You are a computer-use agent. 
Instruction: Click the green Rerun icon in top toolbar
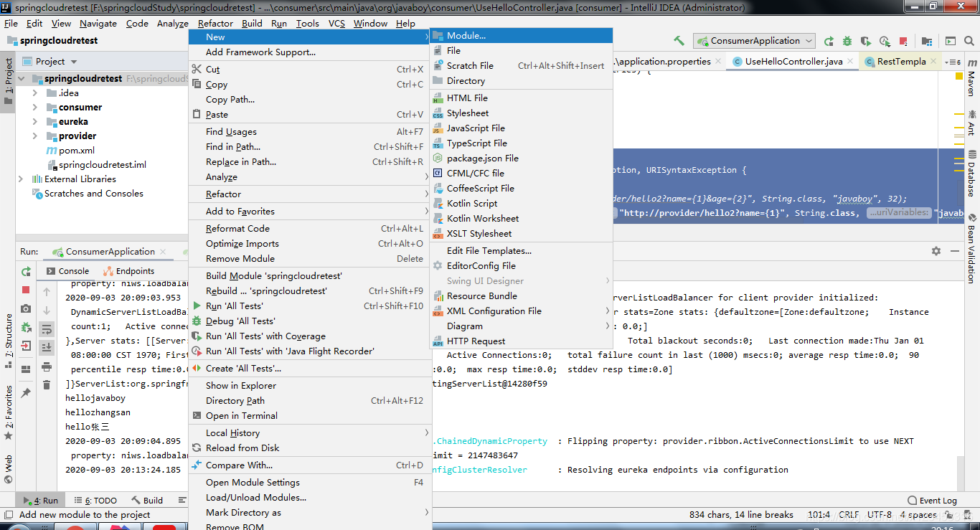829,41
